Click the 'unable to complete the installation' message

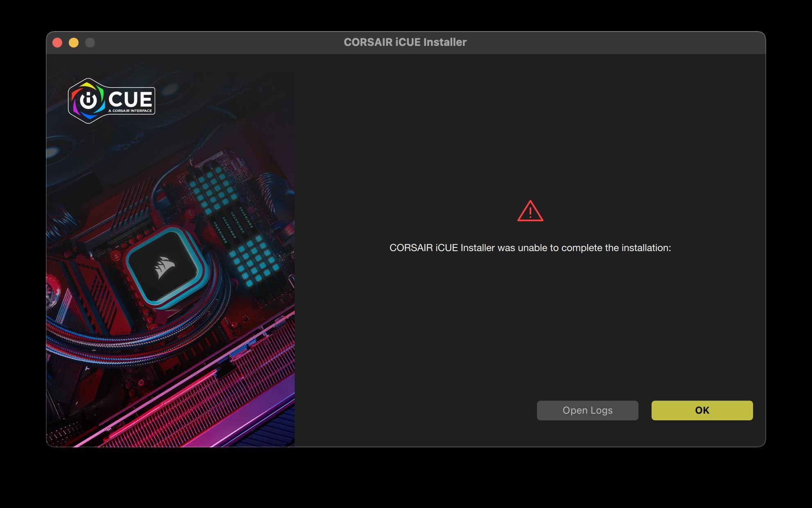(530, 248)
